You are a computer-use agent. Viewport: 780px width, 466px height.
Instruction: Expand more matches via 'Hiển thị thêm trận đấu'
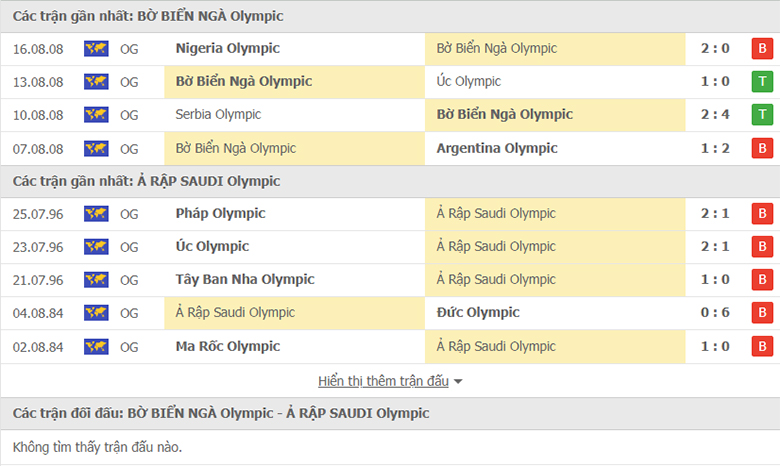383,381
